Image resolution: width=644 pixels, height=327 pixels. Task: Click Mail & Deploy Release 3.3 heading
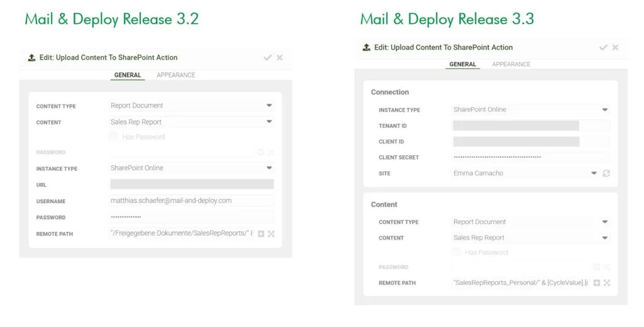tap(447, 19)
